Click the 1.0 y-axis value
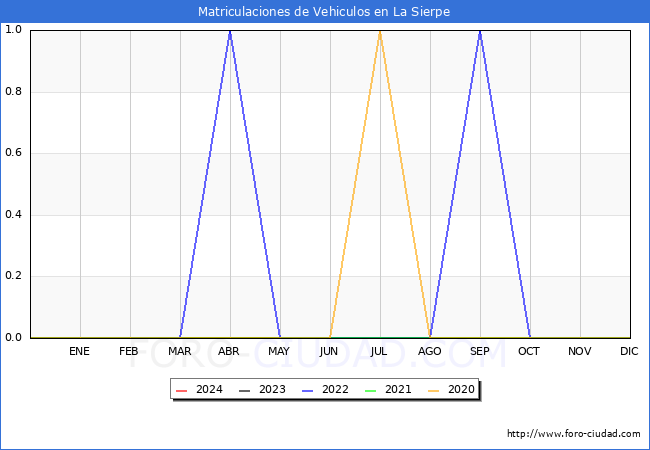This screenshot has width=650, height=450. (13, 29)
